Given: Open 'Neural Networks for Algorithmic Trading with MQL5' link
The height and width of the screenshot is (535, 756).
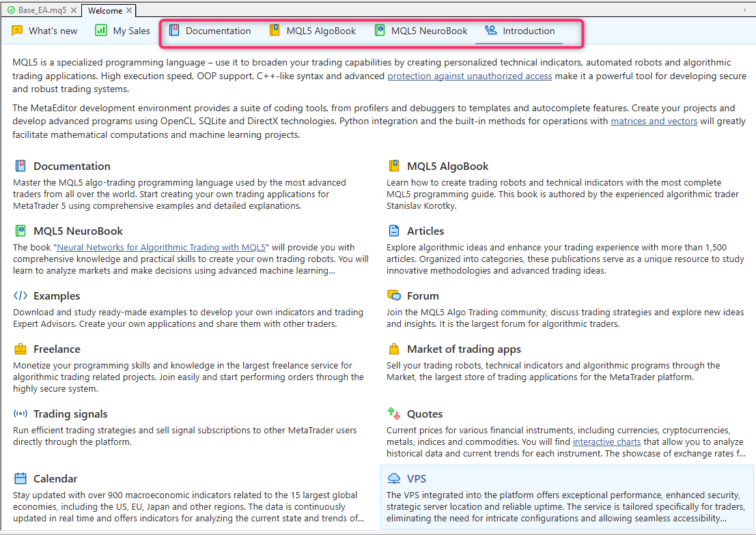Looking at the screenshot, I should (161, 247).
